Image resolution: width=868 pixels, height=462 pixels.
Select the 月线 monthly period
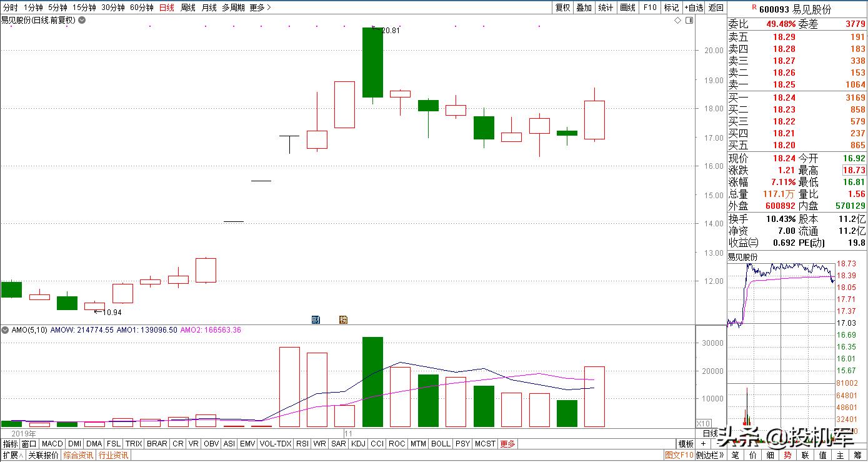(x=209, y=8)
